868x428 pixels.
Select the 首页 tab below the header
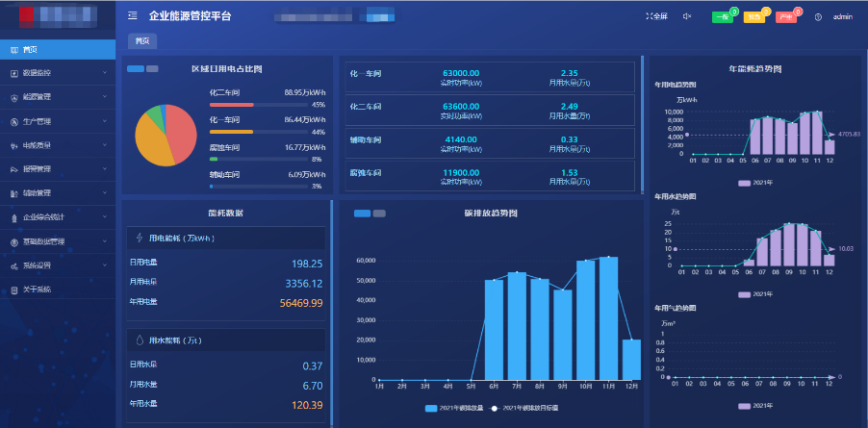pyautogui.click(x=142, y=41)
